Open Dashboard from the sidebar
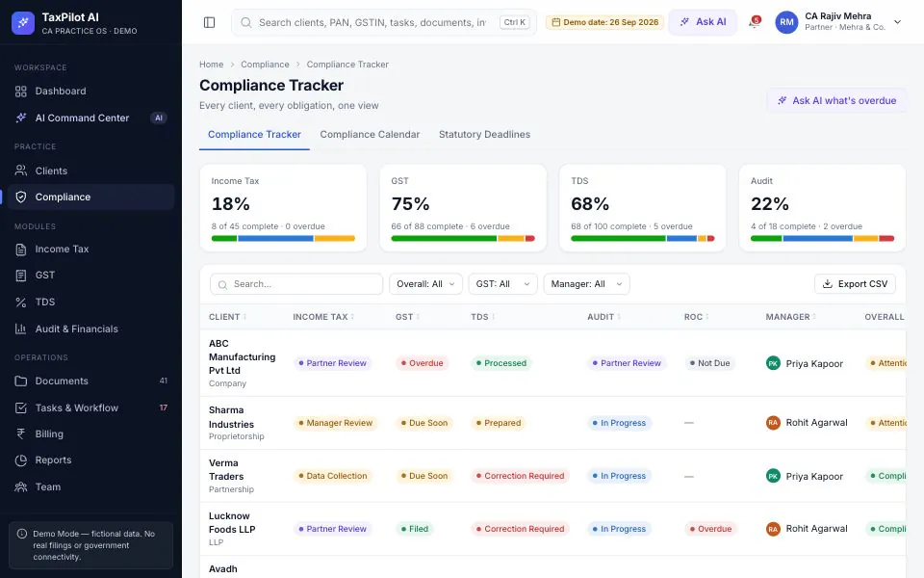Screen dimensions: 924x578 (90, 92)
